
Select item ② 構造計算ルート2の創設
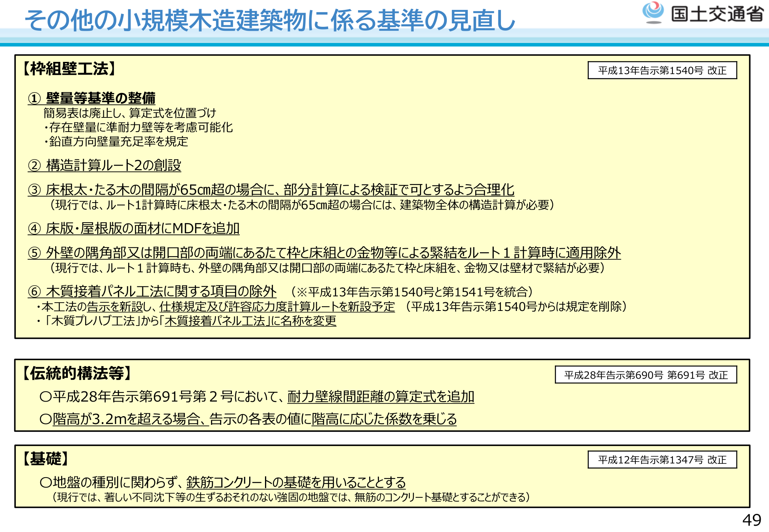[x=105, y=165]
